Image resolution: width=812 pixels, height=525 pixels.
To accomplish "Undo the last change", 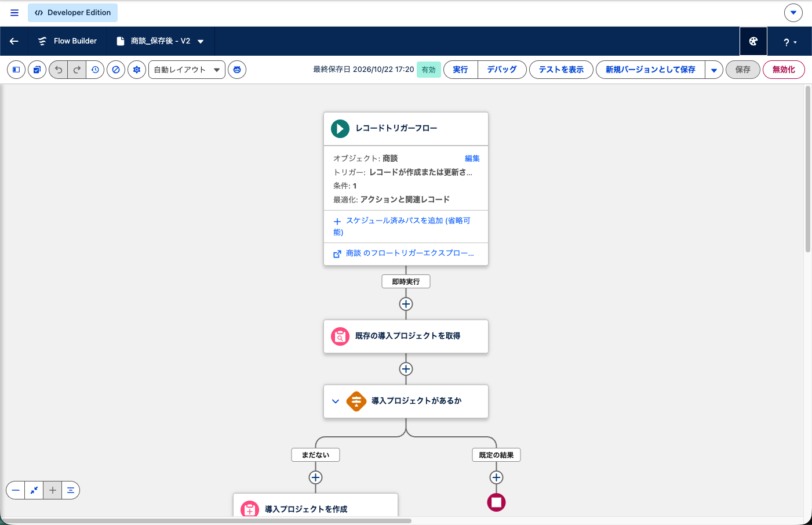I will [x=58, y=70].
